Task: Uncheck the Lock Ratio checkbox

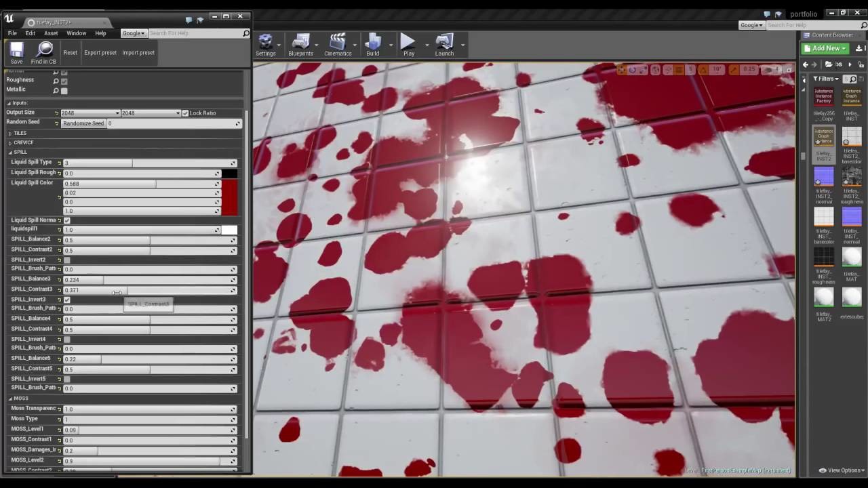Action: tap(185, 113)
